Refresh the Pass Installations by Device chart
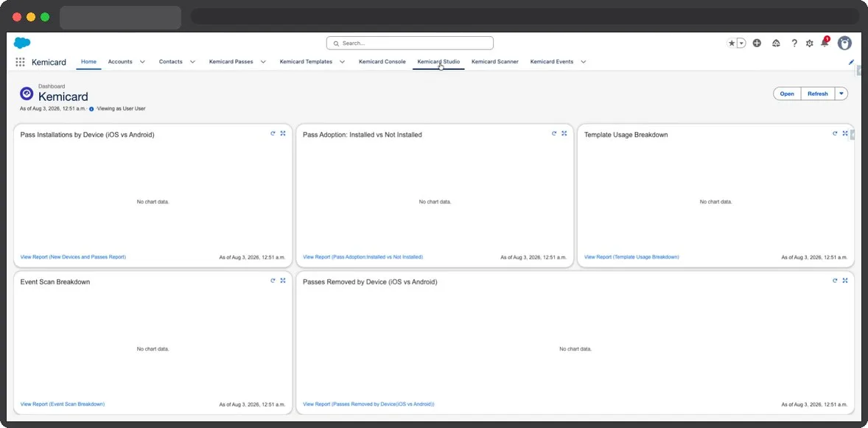This screenshot has height=428, width=868. 273,133
